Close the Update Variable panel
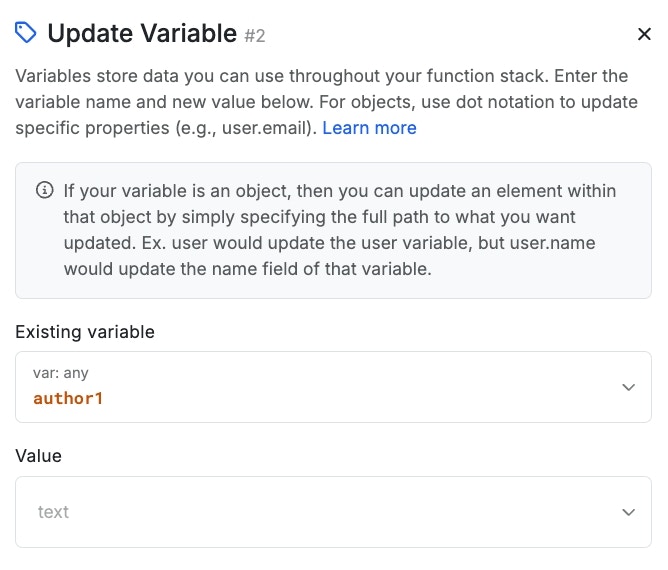Screen dimensions: 668x570 click(x=644, y=34)
